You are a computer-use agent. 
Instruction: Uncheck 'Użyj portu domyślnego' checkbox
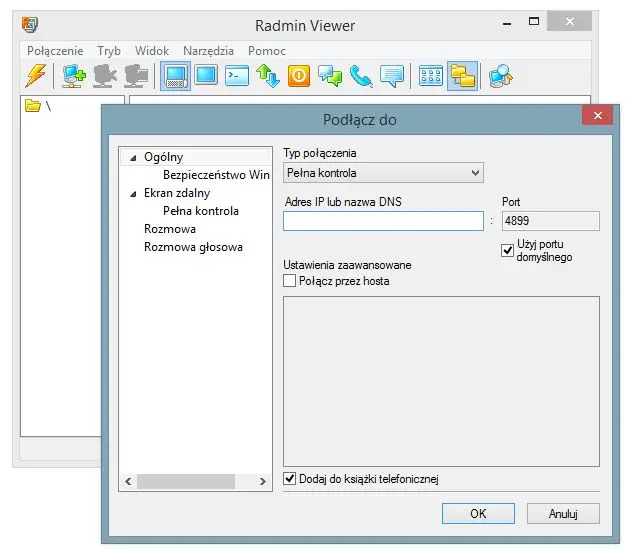coord(508,250)
